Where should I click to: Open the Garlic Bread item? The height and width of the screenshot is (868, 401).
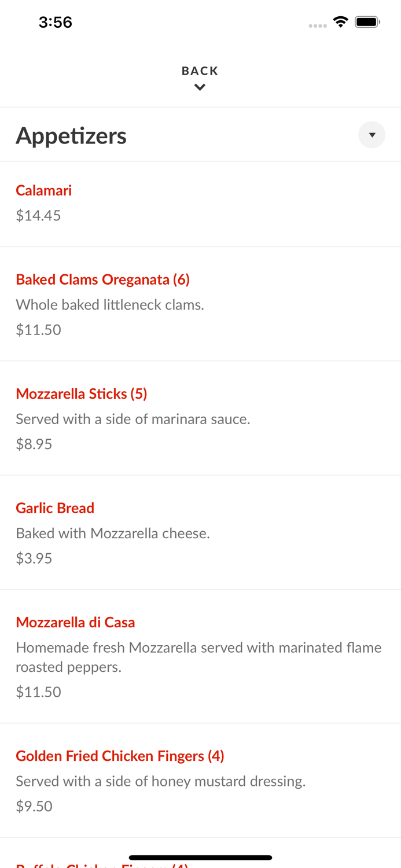[55, 508]
